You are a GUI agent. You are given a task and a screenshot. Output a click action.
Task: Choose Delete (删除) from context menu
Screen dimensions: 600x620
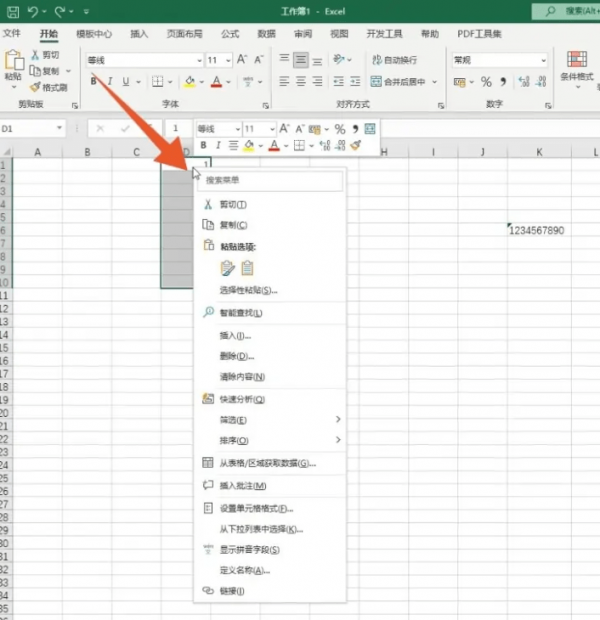tap(270, 356)
